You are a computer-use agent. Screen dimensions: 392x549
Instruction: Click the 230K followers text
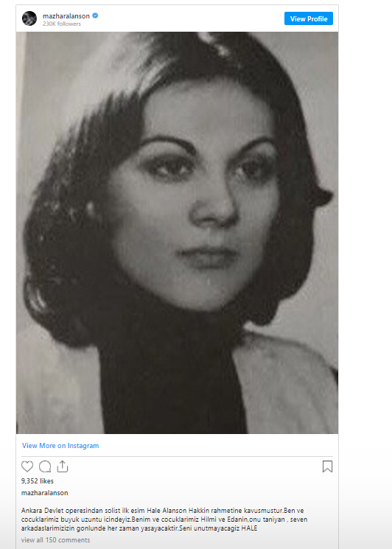tap(62, 24)
